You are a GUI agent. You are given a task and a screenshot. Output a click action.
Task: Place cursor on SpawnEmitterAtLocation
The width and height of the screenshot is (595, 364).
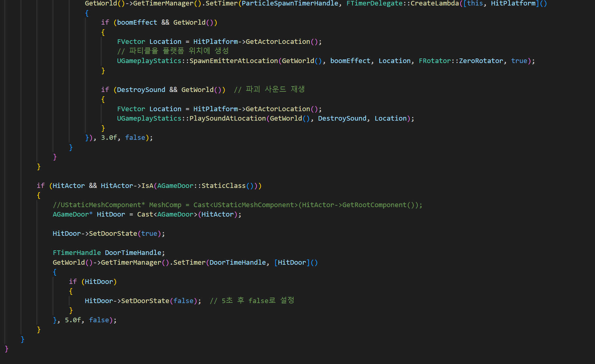click(x=233, y=61)
